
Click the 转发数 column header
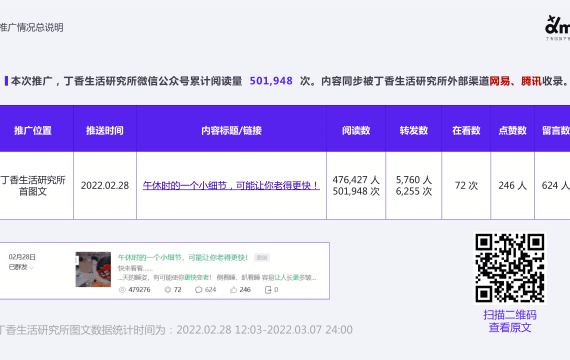click(414, 130)
